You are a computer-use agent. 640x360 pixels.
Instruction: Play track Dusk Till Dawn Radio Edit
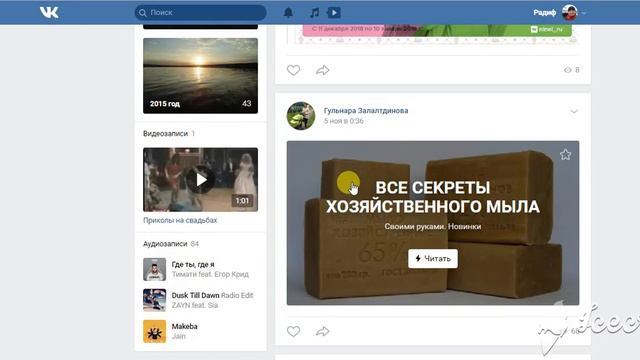point(212,295)
